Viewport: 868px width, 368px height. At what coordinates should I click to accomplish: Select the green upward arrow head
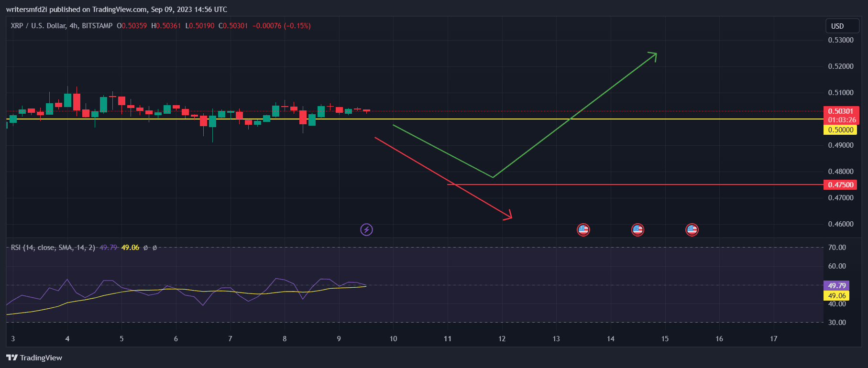coord(653,55)
